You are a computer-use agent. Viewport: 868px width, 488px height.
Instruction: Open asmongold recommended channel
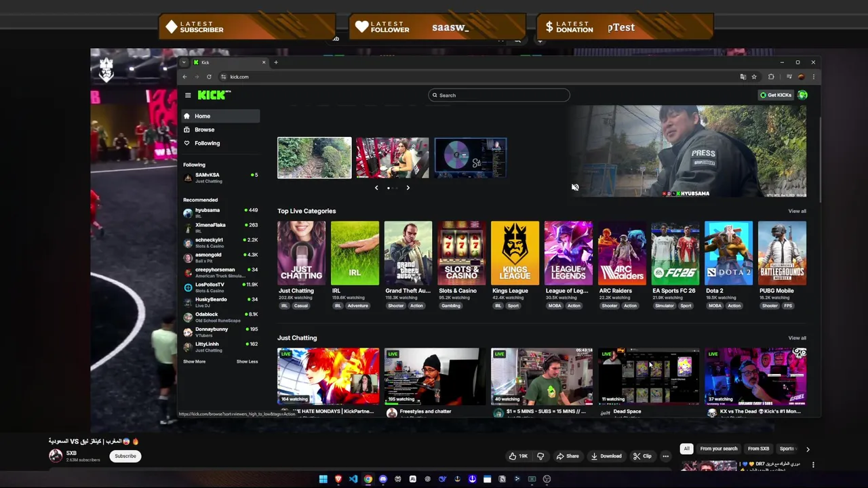pos(220,258)
